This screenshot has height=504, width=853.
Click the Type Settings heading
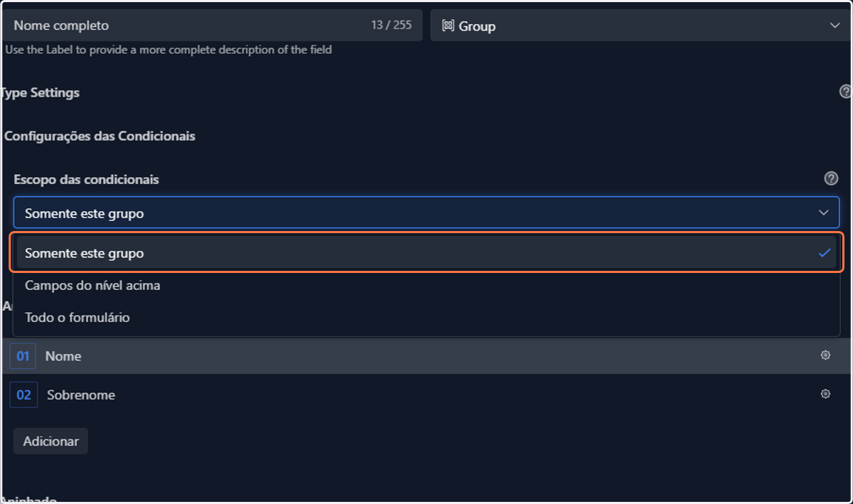click(x=40, y=92)
